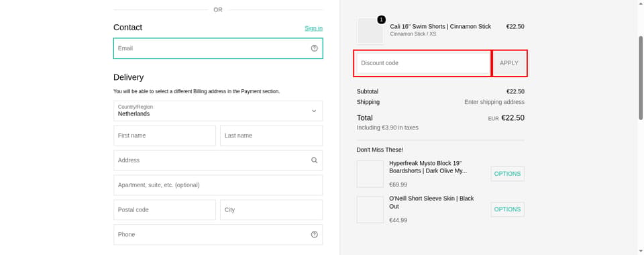Viewport: 644px width, 255px height.
Task: Click the Contact section heading
Action: [x=127, y=28]
